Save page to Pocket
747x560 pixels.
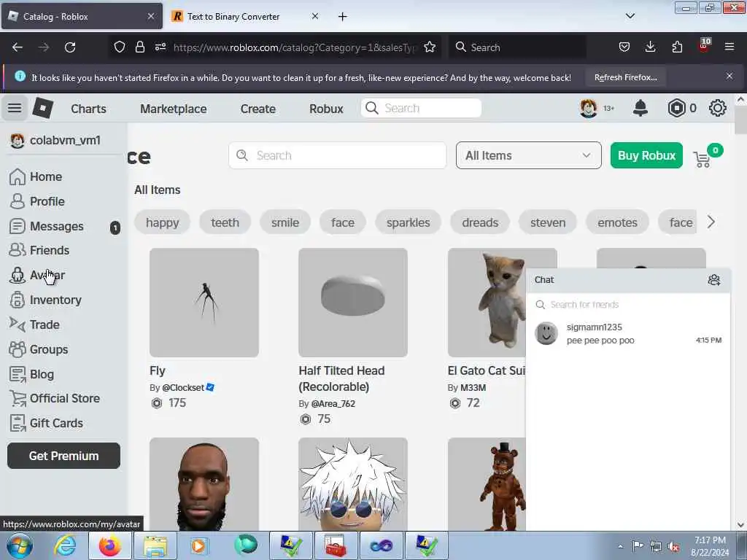[624, 47]
